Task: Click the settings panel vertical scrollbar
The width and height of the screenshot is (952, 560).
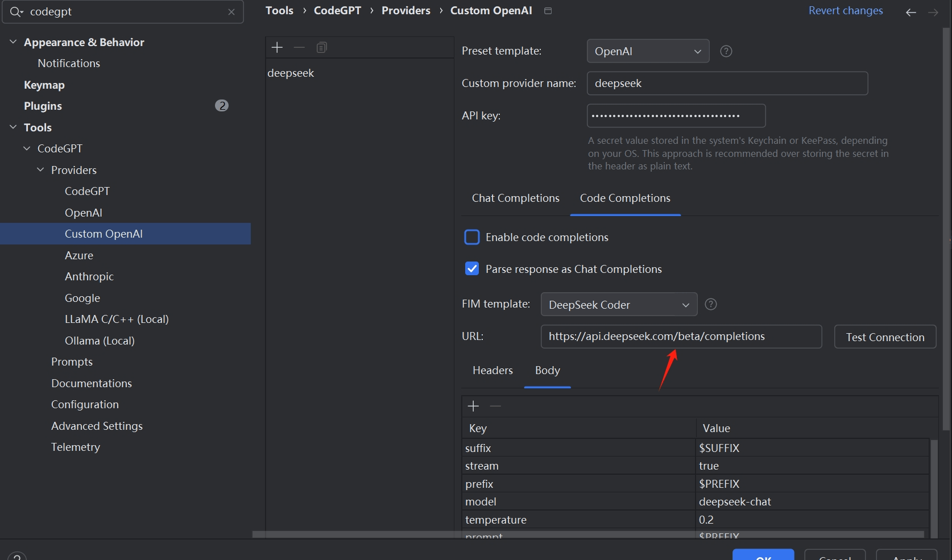Action: (x=946, y=229)
